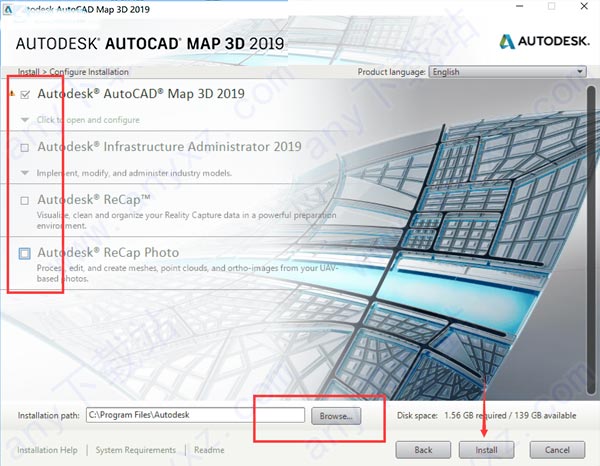Click the yellow warning icon beside Map 3D
The image size is (600, 466).
tap(12, 93)
